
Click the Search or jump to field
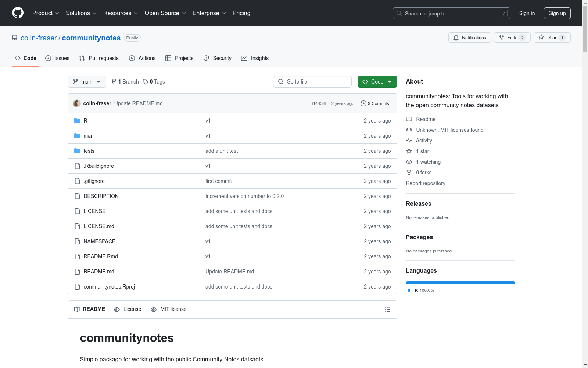(452, 13)
